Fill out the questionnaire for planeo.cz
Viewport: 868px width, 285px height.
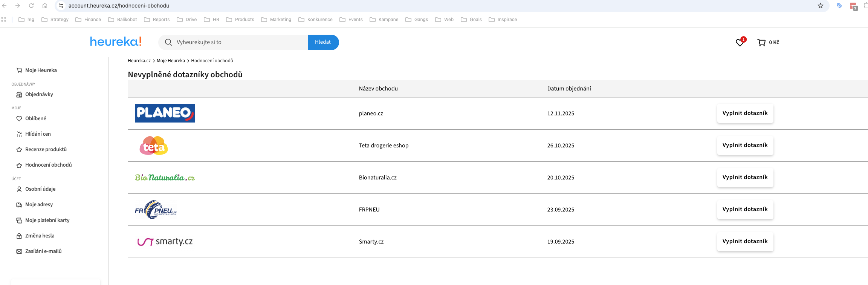pyautogui.click(x=745, y=113)
